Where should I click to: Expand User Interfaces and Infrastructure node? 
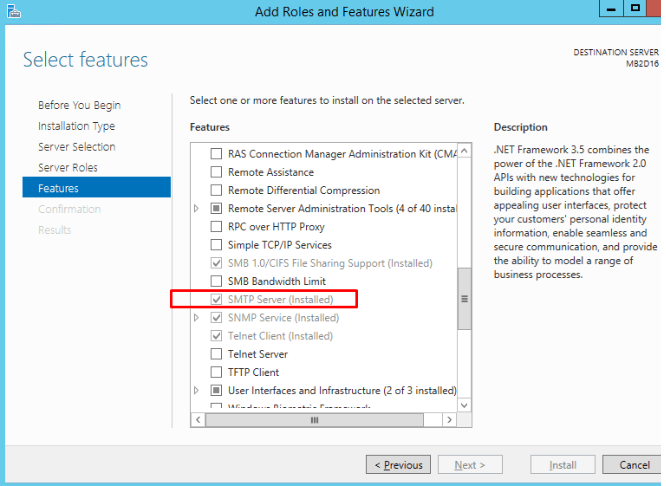coord(196,390)
